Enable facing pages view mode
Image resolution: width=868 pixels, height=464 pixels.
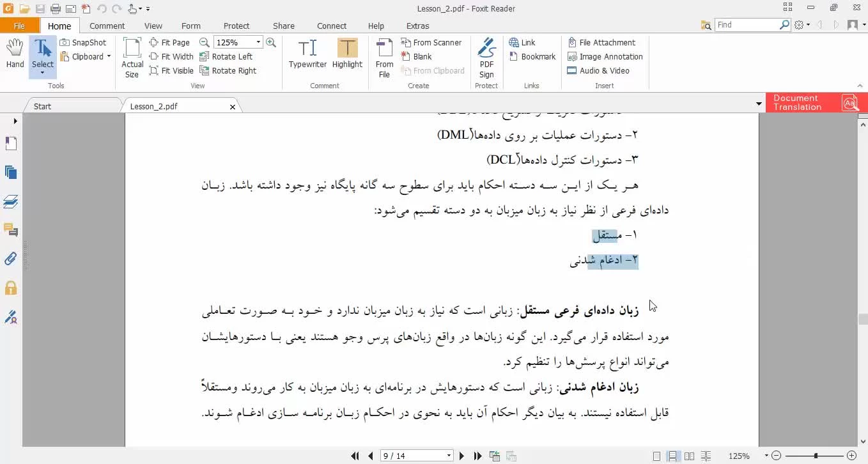coord(689,456)
